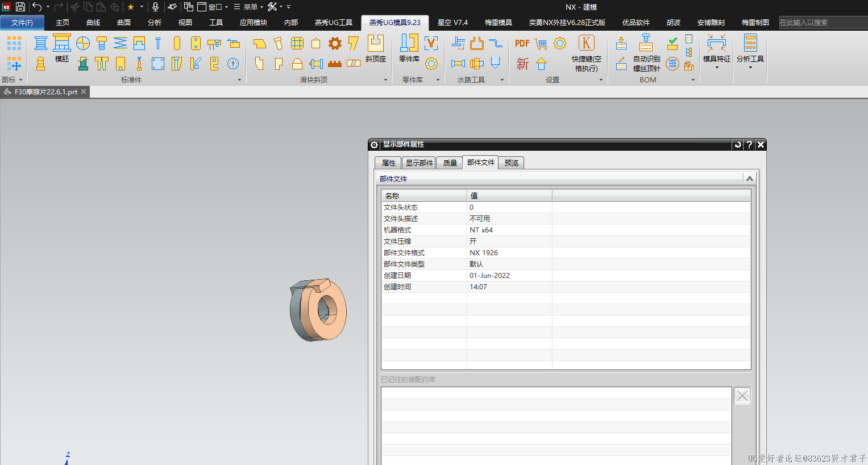
Task: Expand the BOM group options arrow
Action: [x=693, y=80]
